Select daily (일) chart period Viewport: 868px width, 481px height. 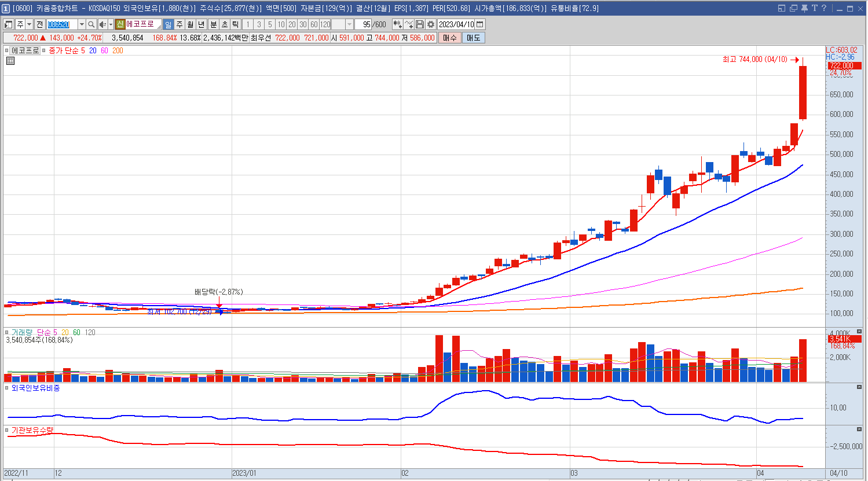click(x=168, y=24)
